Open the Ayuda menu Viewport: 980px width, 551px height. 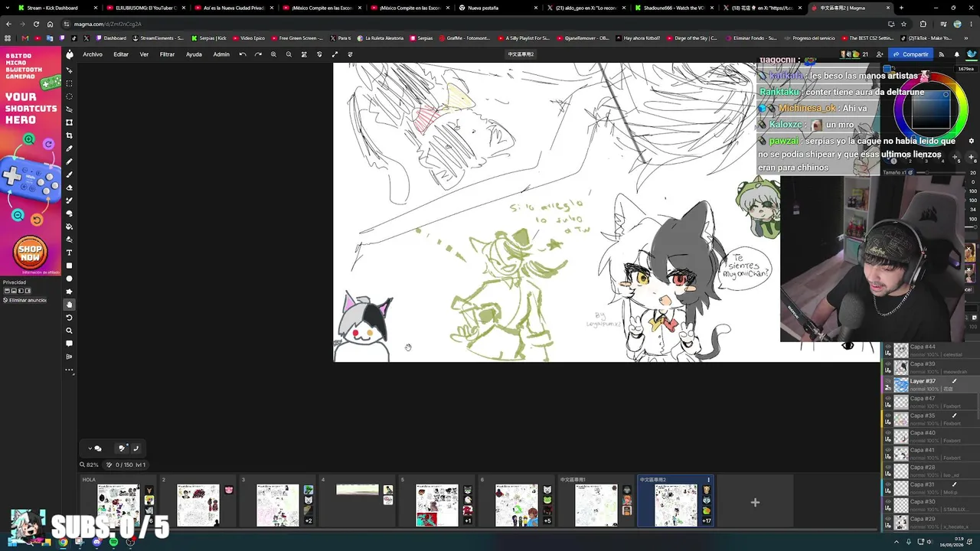194,54
